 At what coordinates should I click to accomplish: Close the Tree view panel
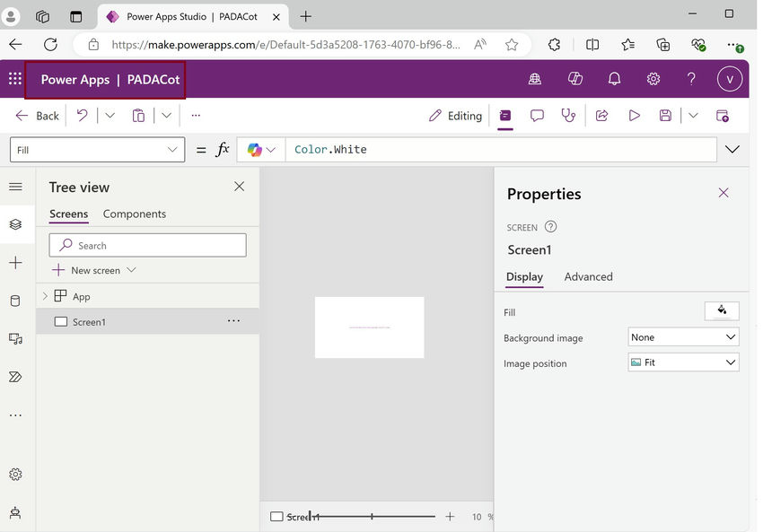(x=239, y=187)
